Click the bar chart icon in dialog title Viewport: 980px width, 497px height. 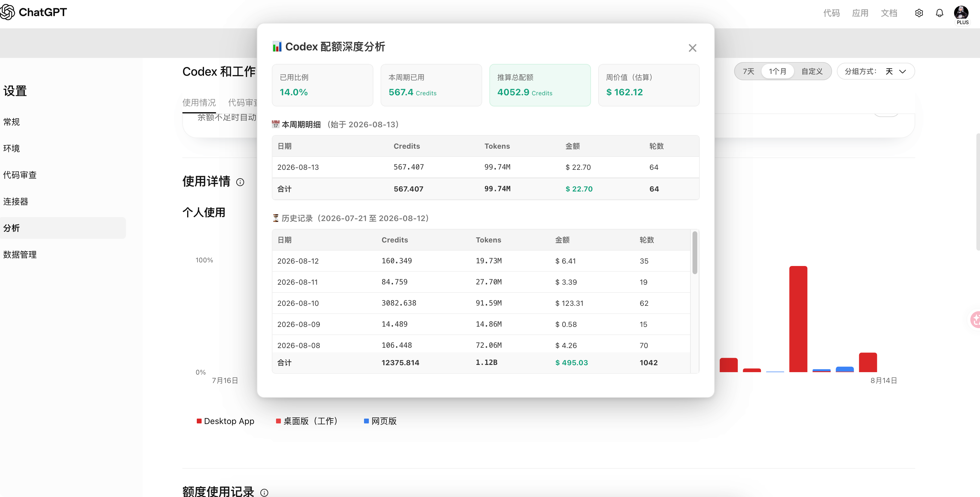pos(277,46)
